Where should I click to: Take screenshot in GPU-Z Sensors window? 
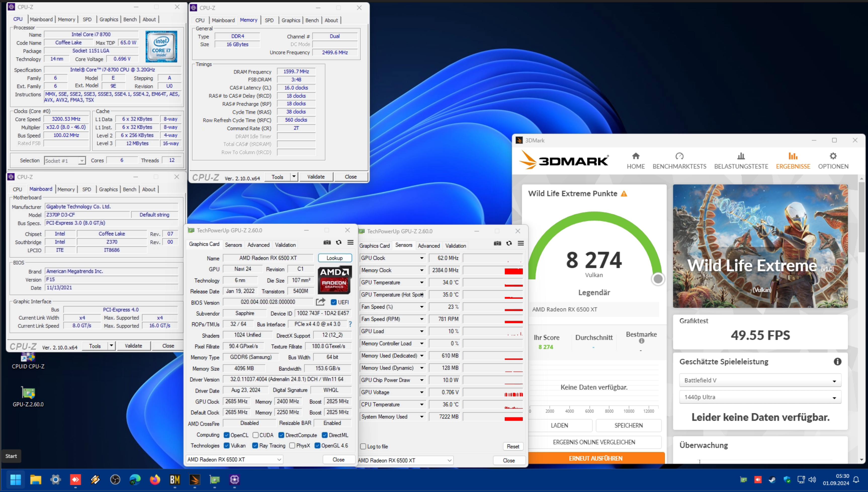497,243
